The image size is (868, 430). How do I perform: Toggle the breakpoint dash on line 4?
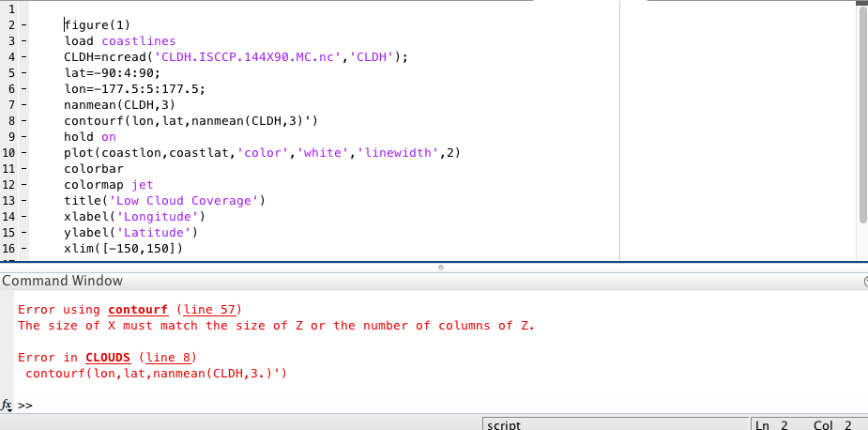click(23, 57)
